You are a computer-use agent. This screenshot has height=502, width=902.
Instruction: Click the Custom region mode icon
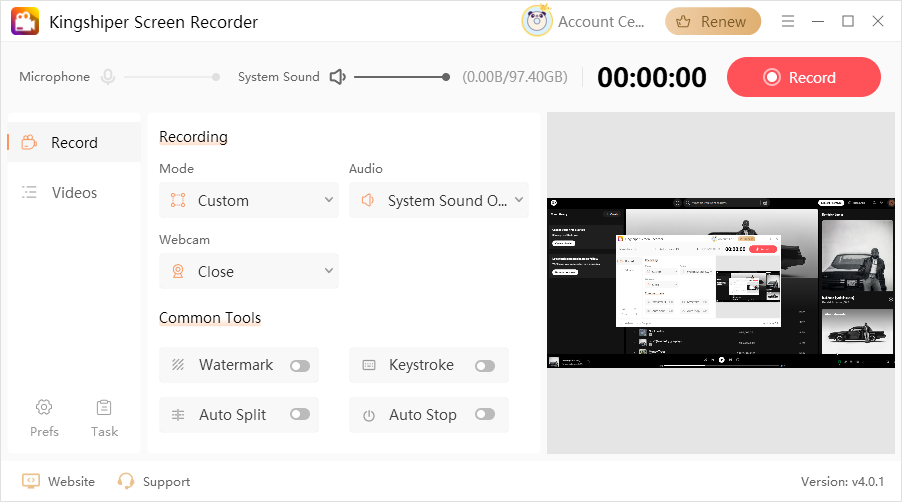click(x=178, y=200)
